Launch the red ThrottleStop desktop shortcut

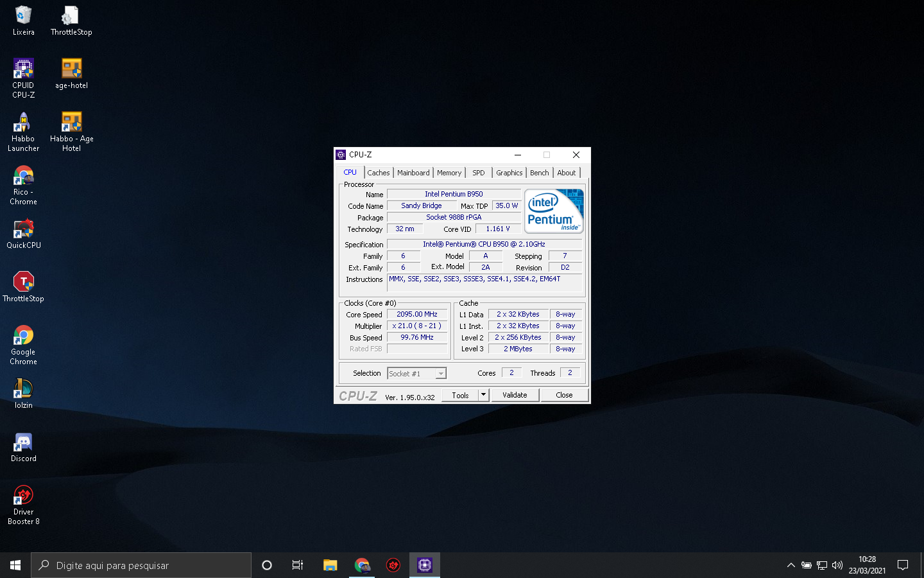point(23,287)
